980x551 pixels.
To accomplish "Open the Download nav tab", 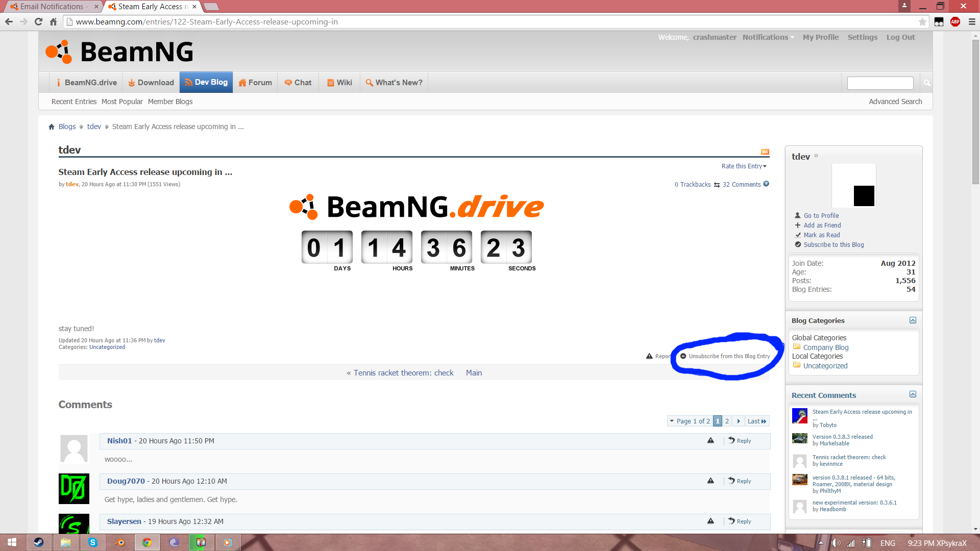I will pos(151,83).
